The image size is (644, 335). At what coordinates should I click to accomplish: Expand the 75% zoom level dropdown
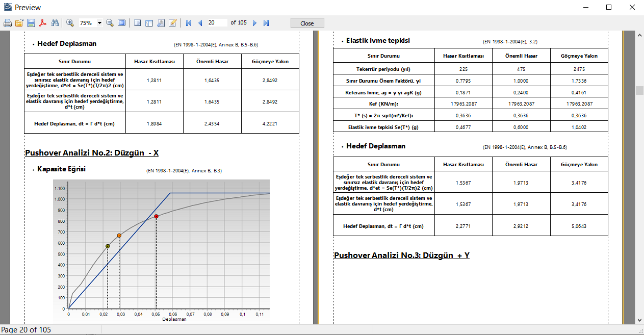pyautogui.click(x=99, y=23)
